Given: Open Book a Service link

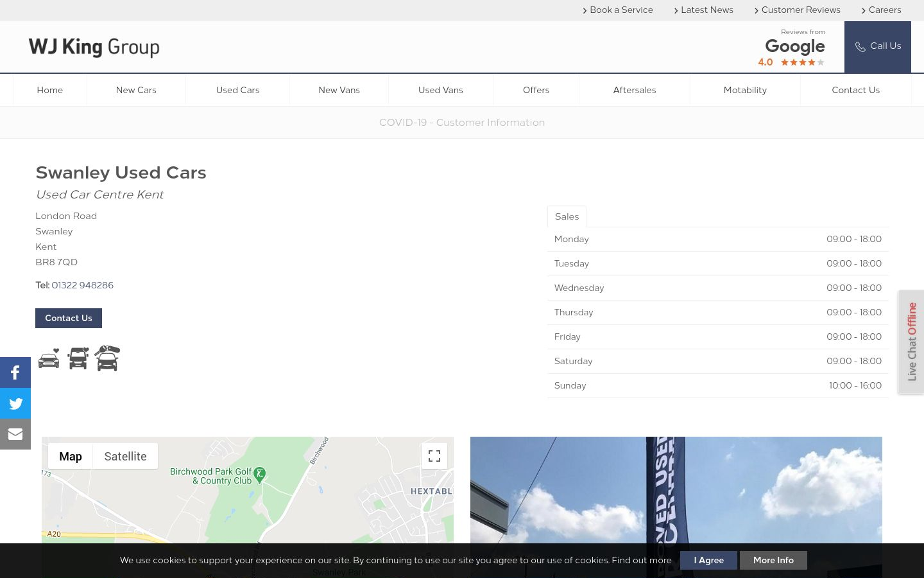Looking at the screenshot, I should tap(617, 10).
